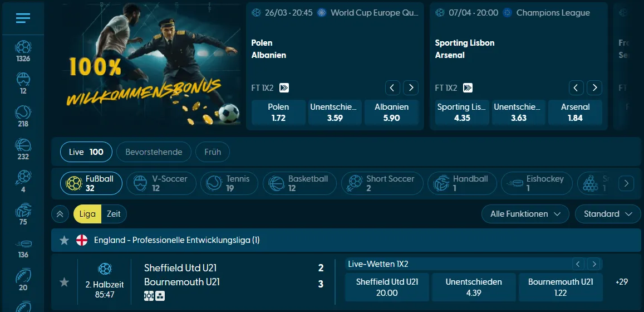The width and height of the screenshot is (644, 312).
Task: Favorite the England Professionelle Entwicklungsliga league
Action: [64, 240]
